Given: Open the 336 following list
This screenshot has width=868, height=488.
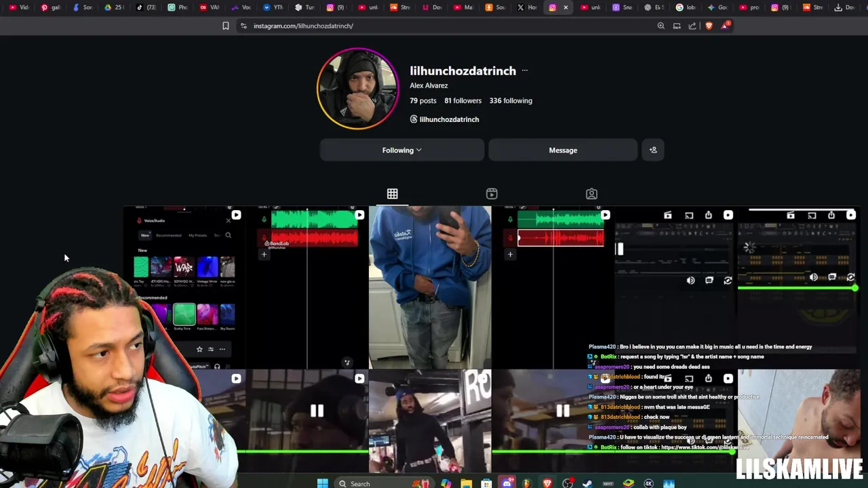Looking at the screenshot, I should [511, 100].
